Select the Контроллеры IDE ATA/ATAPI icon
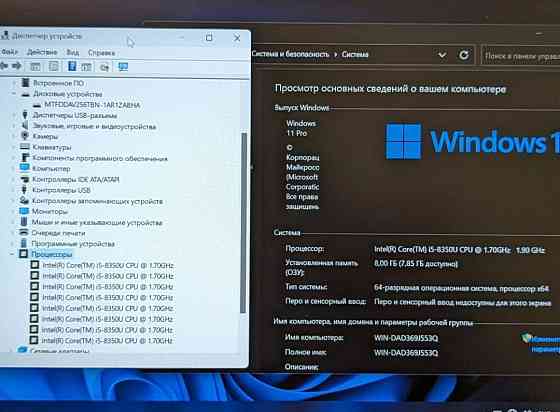 point(25,179)
